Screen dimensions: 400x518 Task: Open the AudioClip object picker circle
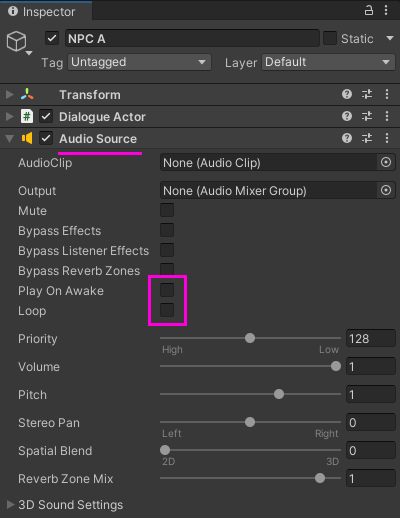tap(386, 162)
